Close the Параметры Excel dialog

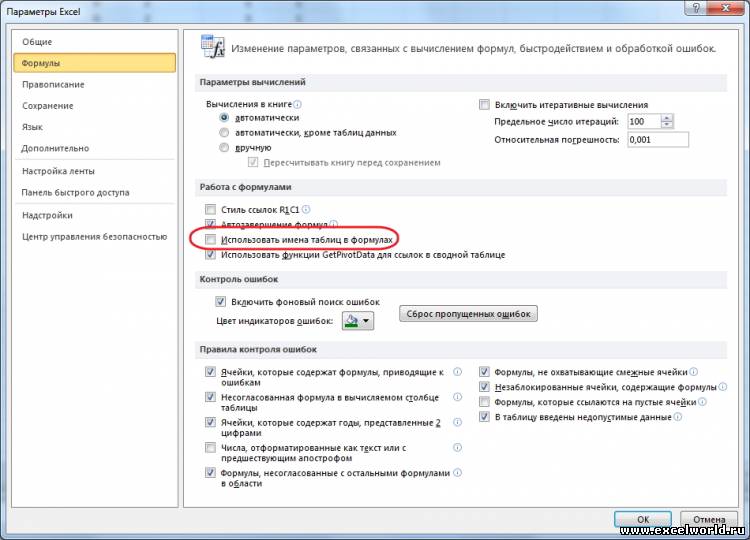pos(726,8)
